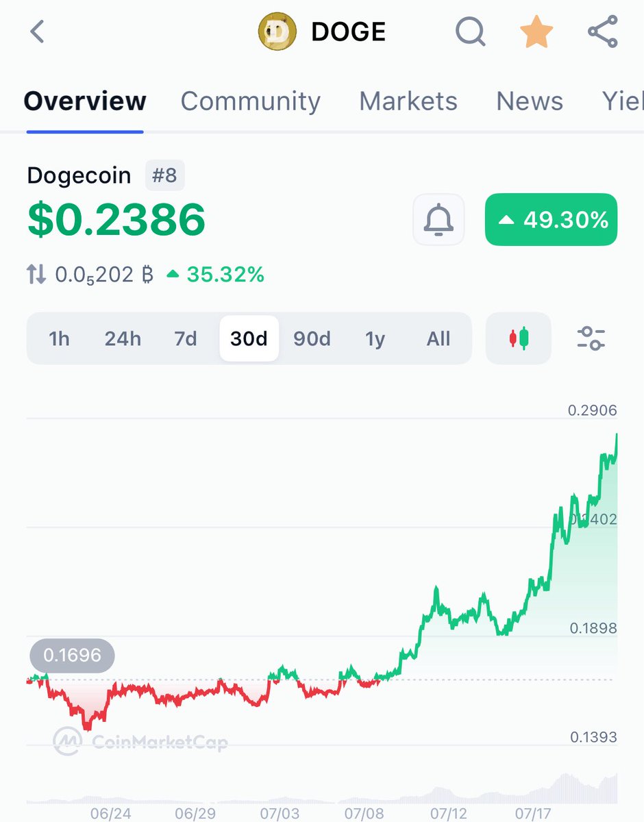Tap the 07/08 date label
644x822 pixels.
tap(364, 812)
